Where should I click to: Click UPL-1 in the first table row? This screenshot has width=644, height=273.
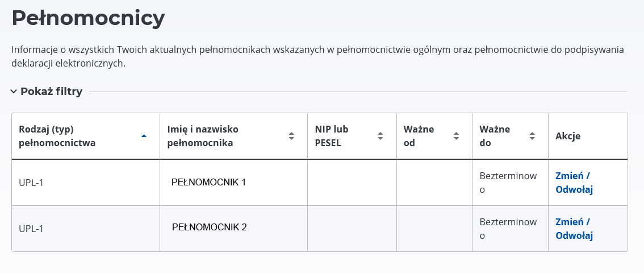tap(31, 183)
